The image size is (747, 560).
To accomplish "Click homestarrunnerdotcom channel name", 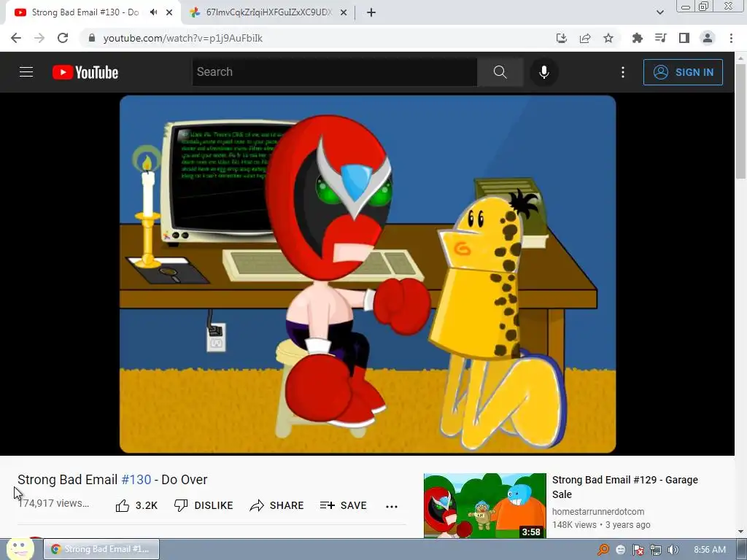I will click(598, 511).
